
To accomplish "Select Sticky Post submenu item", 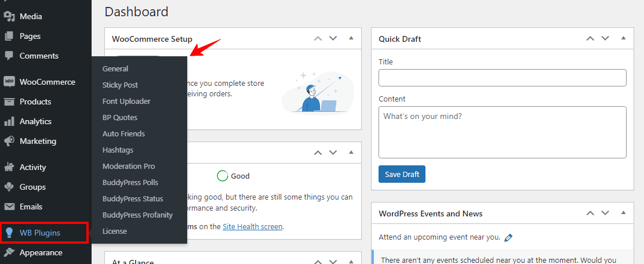I will (x=121, y=85).
